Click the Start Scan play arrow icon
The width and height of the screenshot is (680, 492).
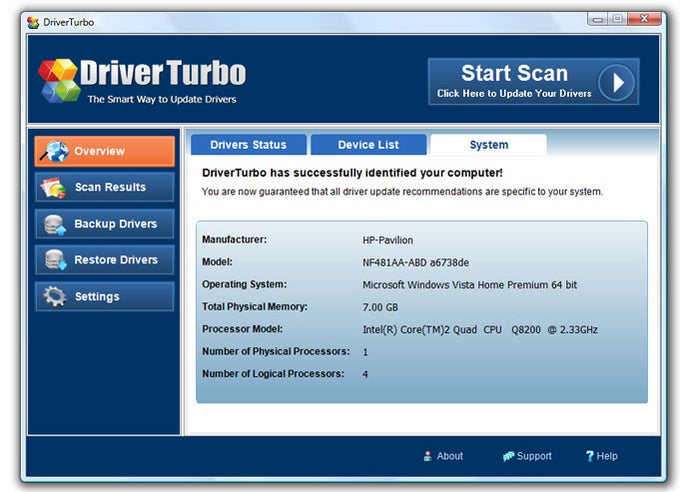coord(616,82)
